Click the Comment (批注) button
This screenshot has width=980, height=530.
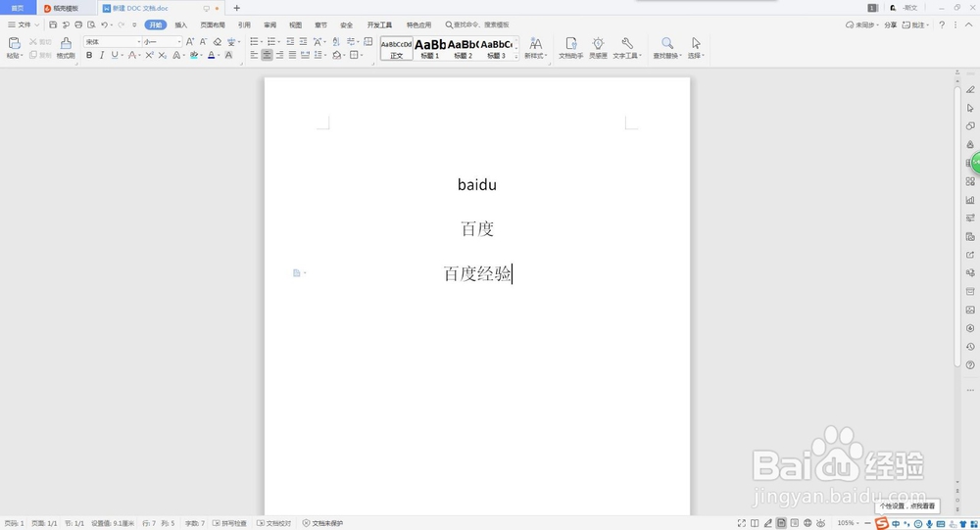tap(915, 25)
